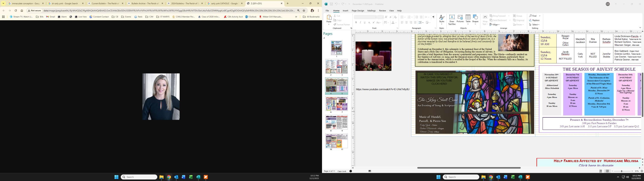Image resolution: width=644 pixels, height=181 pixels.
Task: Expand the Table dropdown
Action: tap(468, 24)
